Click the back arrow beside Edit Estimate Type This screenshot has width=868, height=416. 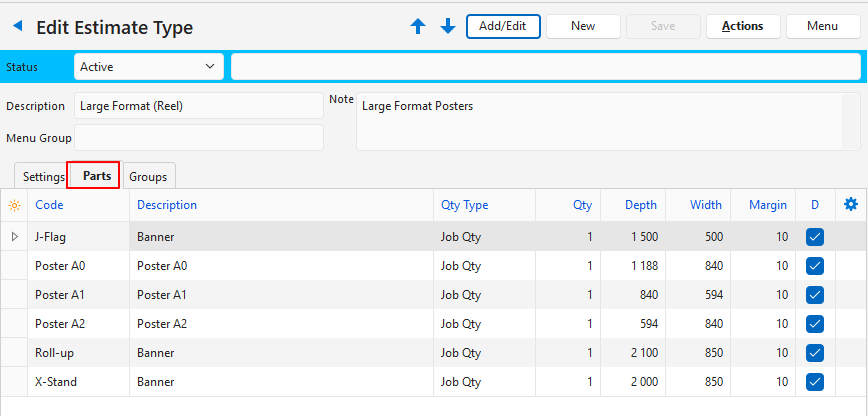[17, 26]
